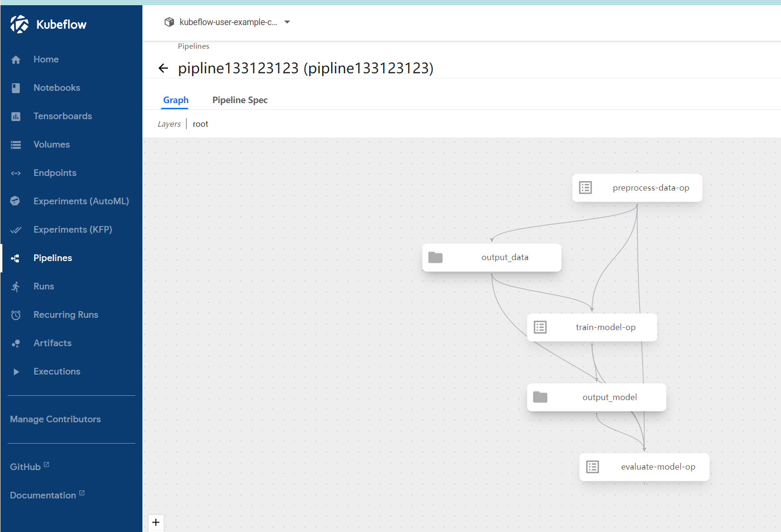Click the Tensorboards chart icon

point(16,116)
